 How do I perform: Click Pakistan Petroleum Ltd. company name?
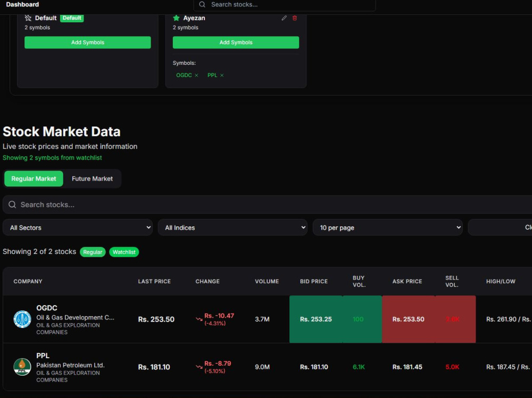point(70,365)
